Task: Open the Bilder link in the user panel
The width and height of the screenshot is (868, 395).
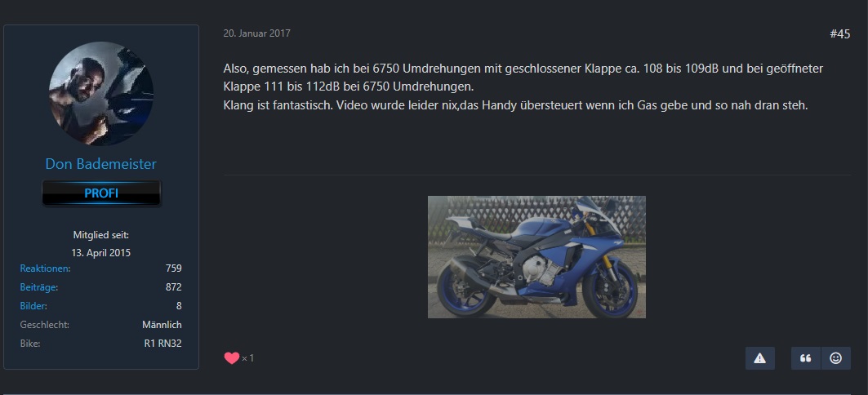Action: pos(33,306)
